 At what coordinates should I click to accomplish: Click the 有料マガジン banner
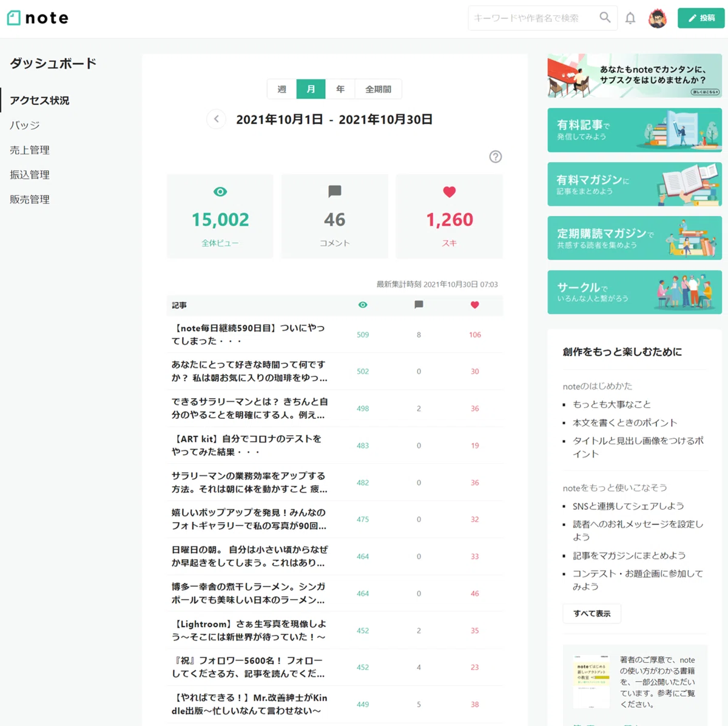pos(635,184)
